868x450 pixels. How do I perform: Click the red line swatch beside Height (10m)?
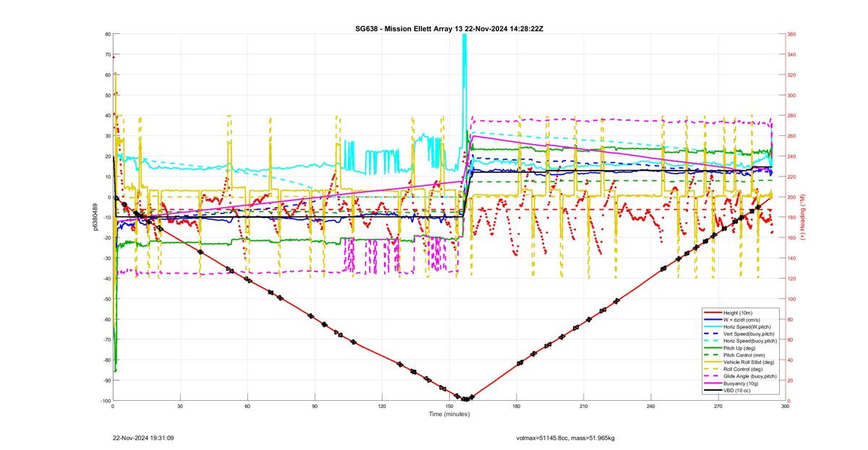tap(712, 313)
